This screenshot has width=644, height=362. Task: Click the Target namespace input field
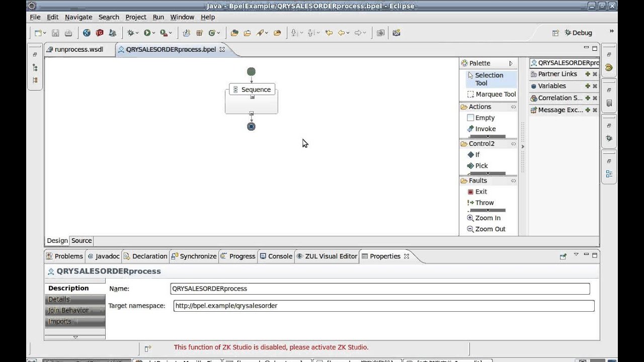(x=384, y=306)
